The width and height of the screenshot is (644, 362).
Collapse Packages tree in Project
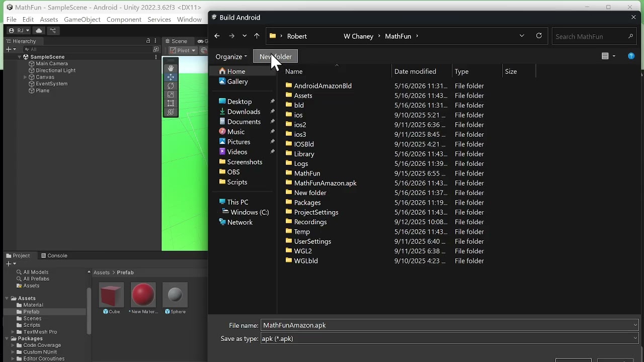click(7, 338)
